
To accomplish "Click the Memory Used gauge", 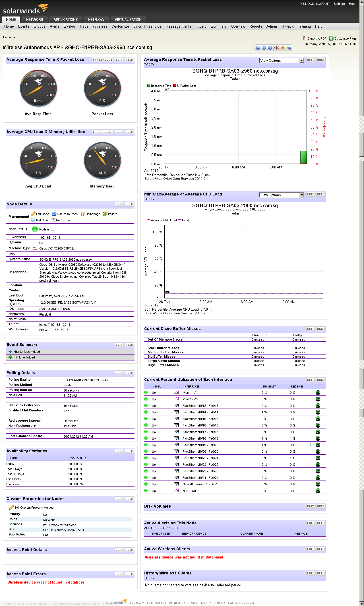I will click(x=102, y=160).
